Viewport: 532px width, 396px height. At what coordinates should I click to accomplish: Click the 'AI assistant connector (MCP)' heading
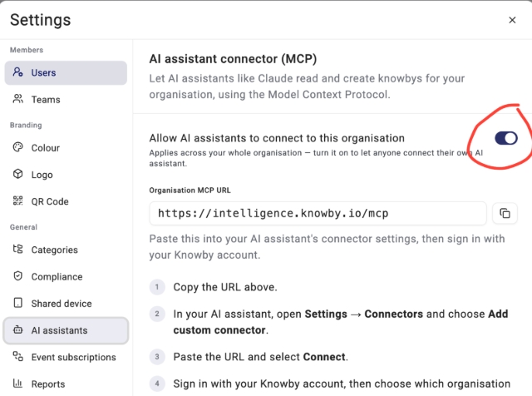click(x=233, y=59)
